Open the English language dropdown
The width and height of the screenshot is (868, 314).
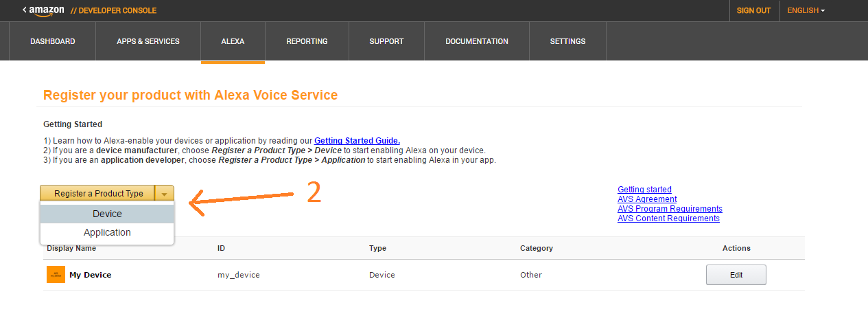(806, 10)
